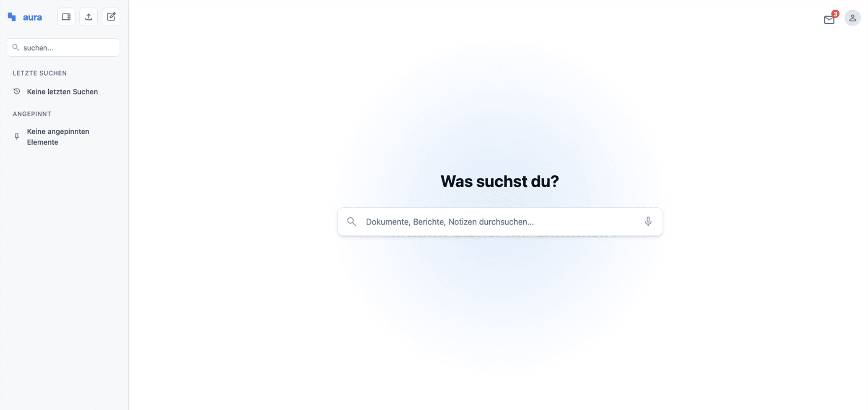The height and width of the screenshot is (410, 868).
Task: Select 'Keine letzten Suchen' entry
Action: point(62,91)
